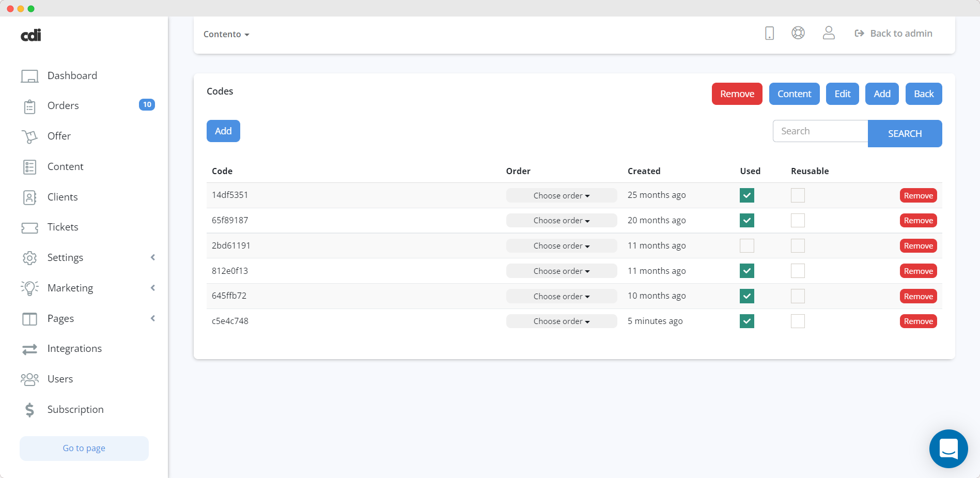This screenshot has height=478, width=980.
Task: Check Used for code 2bd61191
Action: tap(747, 245)
